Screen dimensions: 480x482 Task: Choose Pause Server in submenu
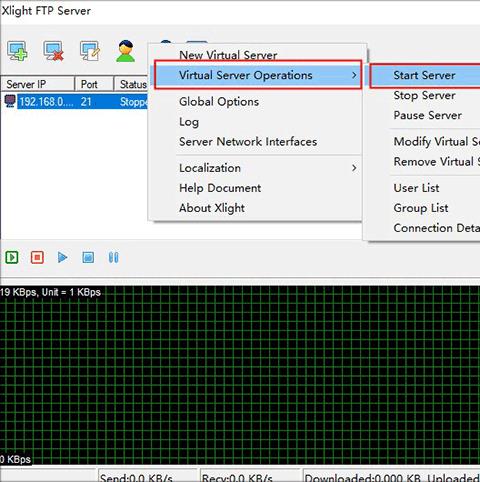pos(428,115)
